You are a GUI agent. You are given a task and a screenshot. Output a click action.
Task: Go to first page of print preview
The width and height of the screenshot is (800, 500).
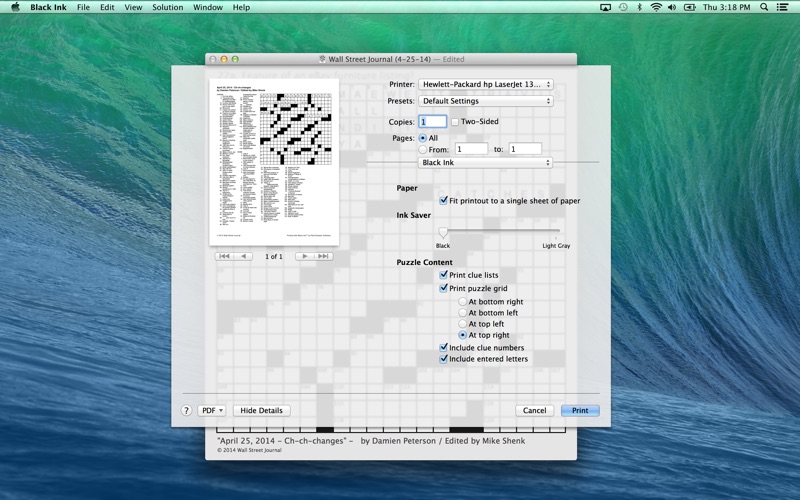[x=224, y=256]
